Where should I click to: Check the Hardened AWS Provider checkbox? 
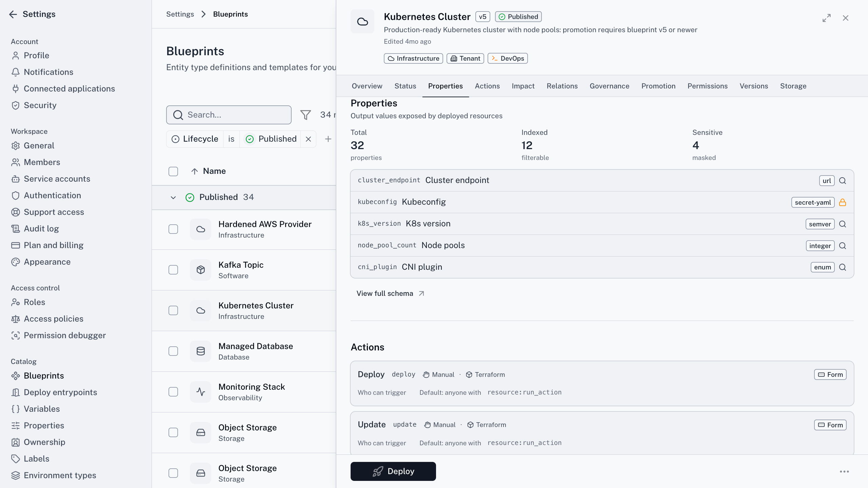tap(173, 229)
